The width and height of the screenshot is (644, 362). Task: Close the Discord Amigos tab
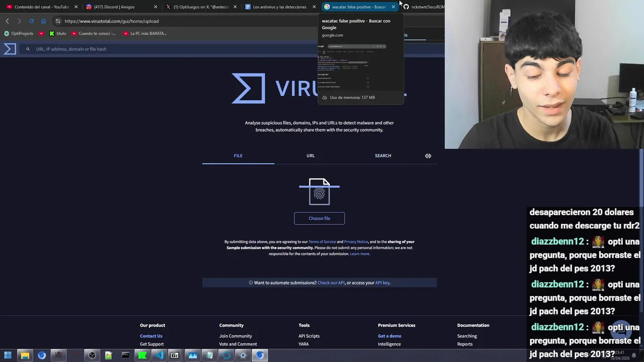coord(155,7)
